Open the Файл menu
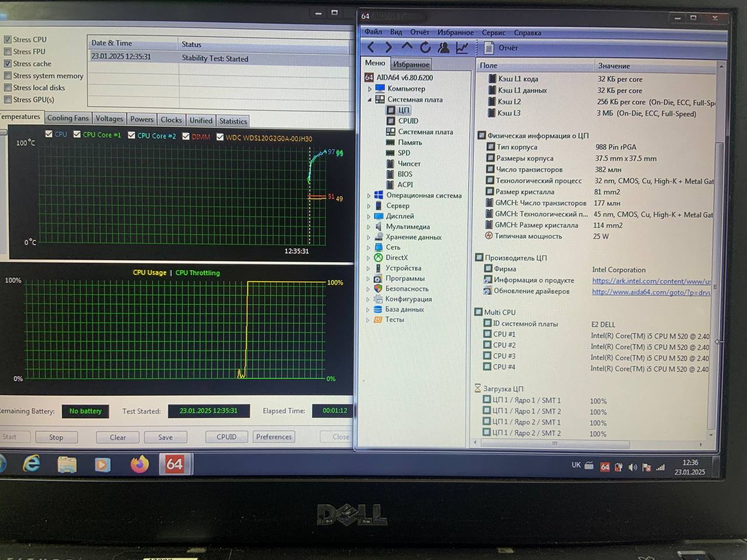The height and width of the screenshot is (560, 747). [x=373, y=32]
